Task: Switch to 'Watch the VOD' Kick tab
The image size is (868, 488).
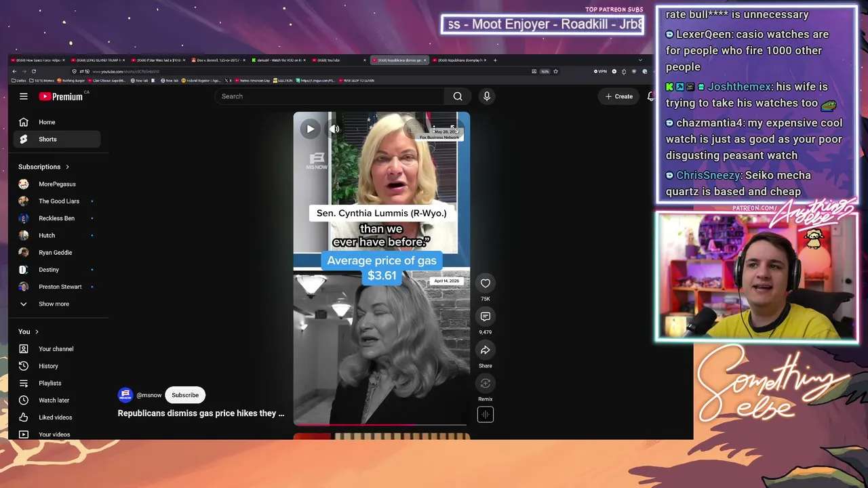Action: tap(278, 60)
